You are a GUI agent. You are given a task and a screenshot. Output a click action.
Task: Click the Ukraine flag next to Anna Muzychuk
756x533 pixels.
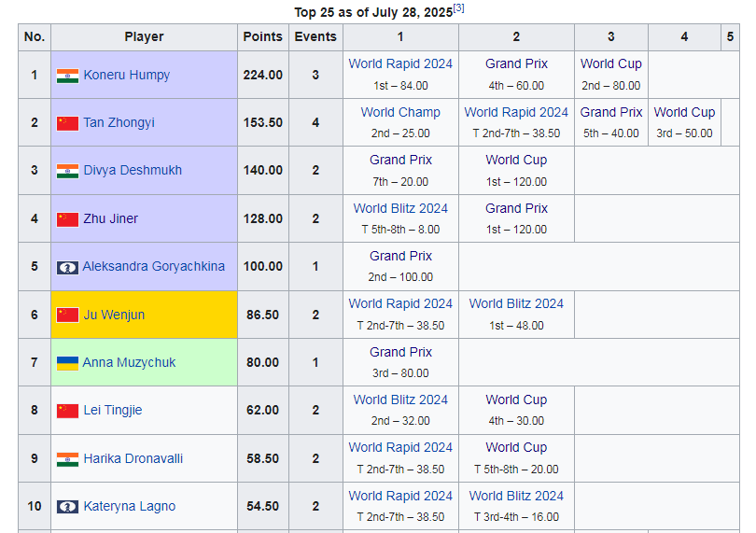(67, 363)
